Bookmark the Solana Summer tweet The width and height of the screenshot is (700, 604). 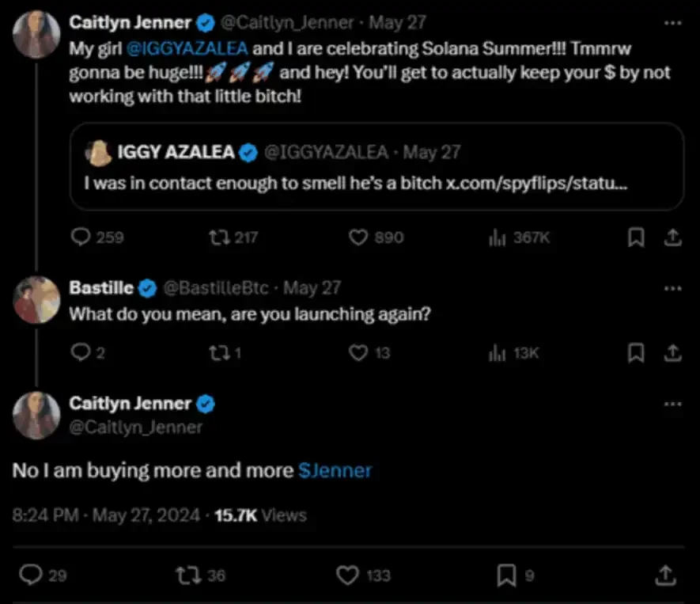635,237
